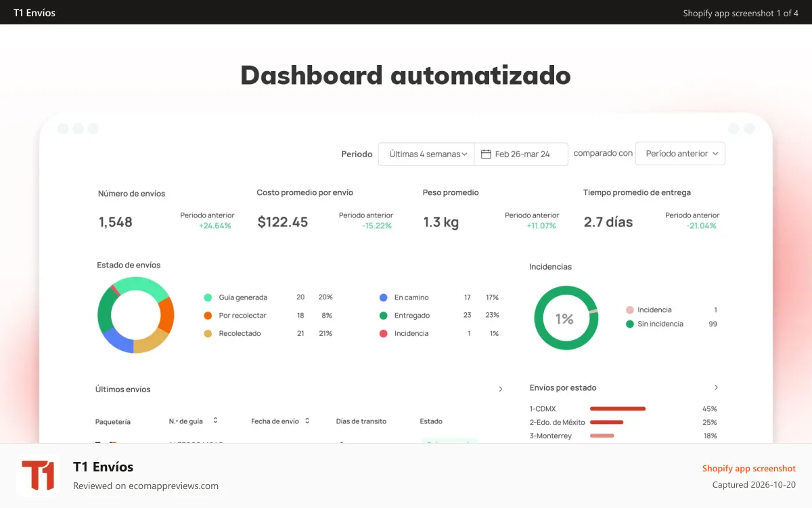Click the $122.45 average cost value
Viewport: 812px width, 508px height.
coord(283,222)
